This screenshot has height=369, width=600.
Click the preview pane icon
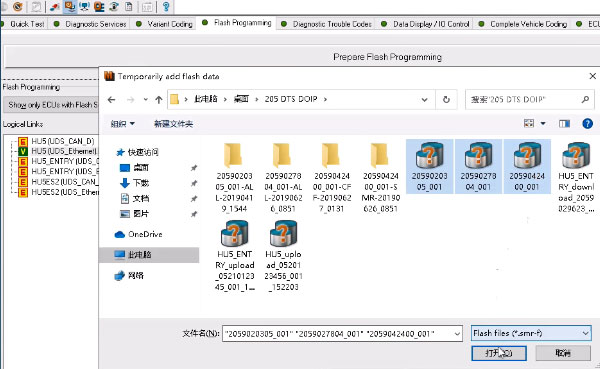point(564,124)
